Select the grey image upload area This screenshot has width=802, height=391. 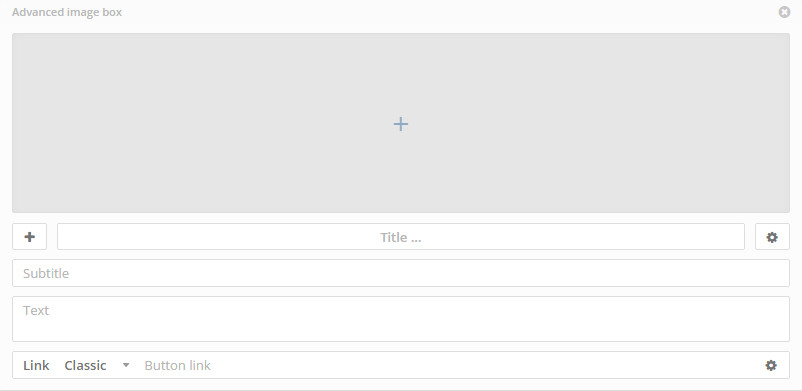click(401, 123)
